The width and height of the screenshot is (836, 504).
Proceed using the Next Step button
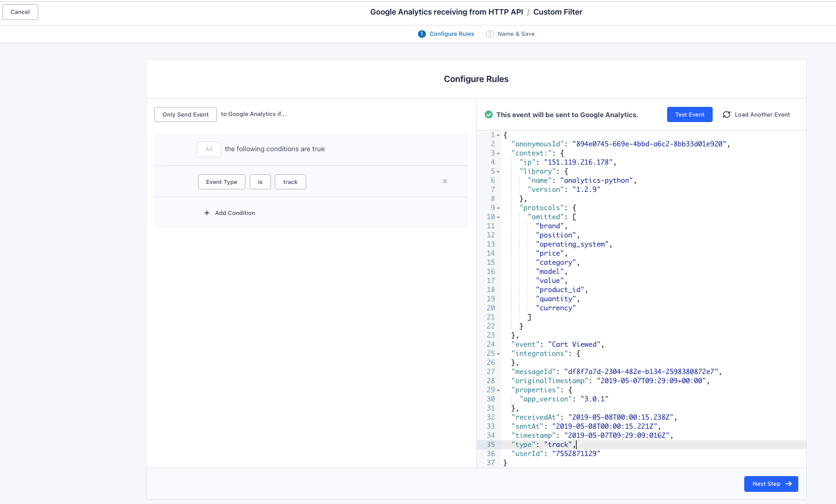770,483
